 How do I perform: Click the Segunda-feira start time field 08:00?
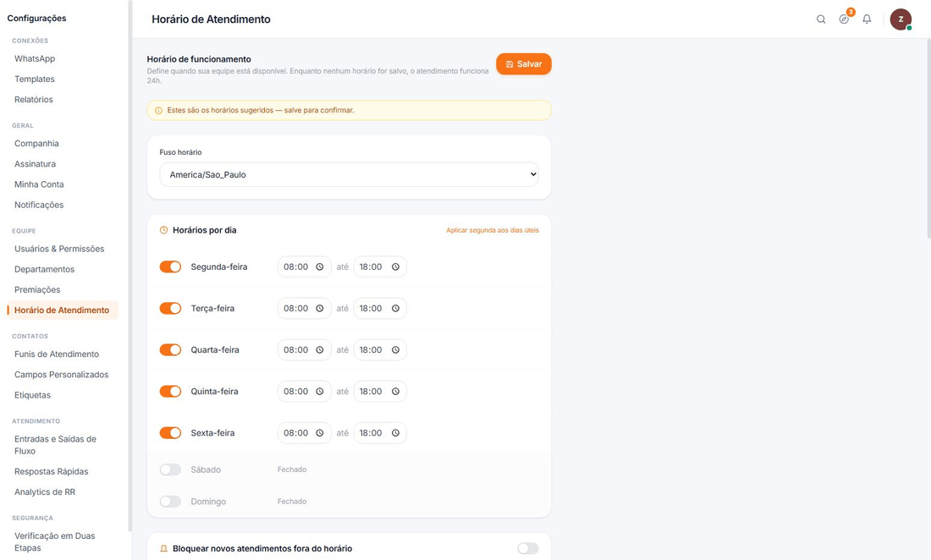pyautogui.click(x=304, y=267)
